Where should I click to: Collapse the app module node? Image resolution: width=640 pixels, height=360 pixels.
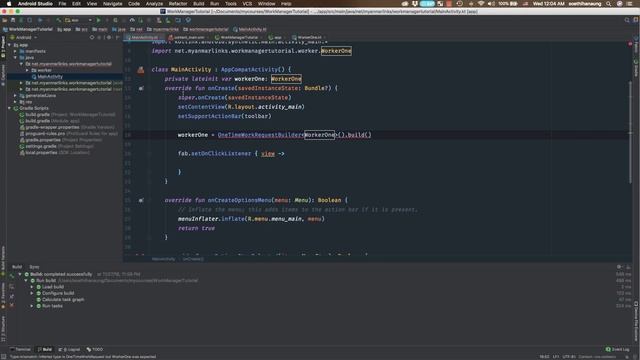coord(9,45)
